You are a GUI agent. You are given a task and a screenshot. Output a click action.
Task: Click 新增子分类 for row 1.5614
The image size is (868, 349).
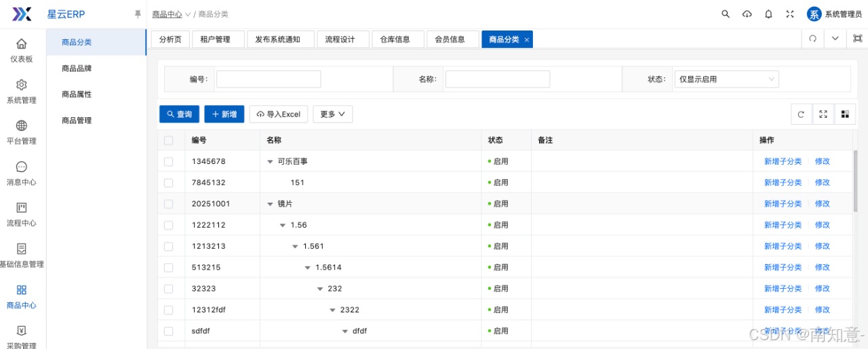tap(783, 268)
